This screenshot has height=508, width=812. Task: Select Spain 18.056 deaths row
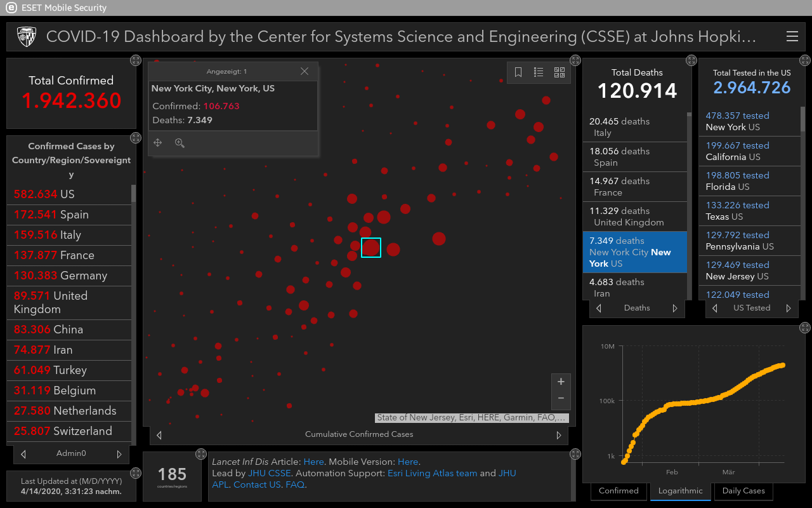click(635, 157)
